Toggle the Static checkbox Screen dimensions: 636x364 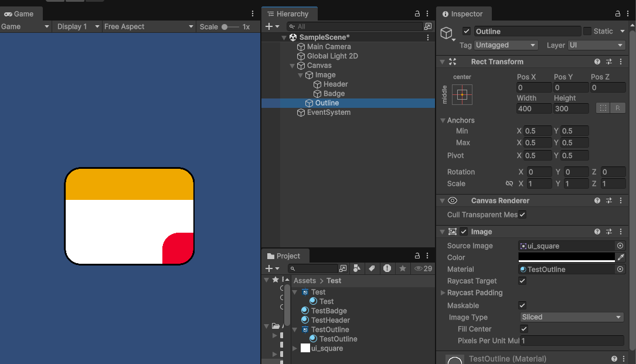pos(587,31)
